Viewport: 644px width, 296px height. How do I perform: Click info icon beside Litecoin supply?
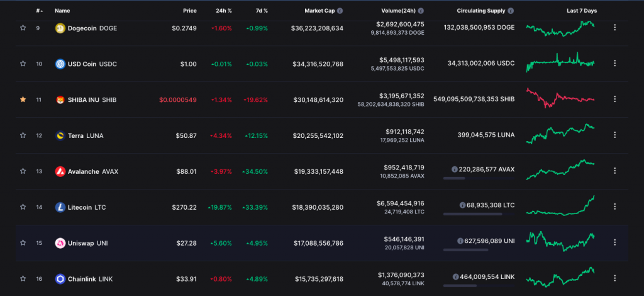(x=462, y=205)
